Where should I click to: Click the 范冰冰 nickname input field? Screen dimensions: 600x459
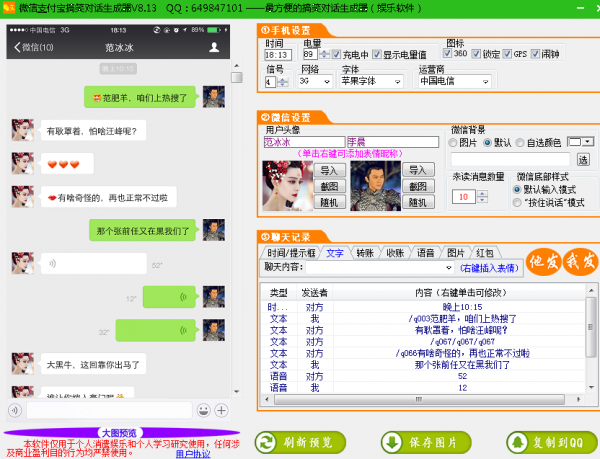tap(304, 142)
